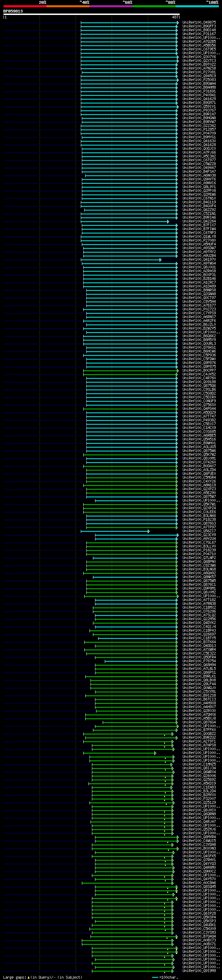Select the UniRef100_Q5K7W1 label
The height and width of the screenshot is (980, 222).
(x=199, y=504)
